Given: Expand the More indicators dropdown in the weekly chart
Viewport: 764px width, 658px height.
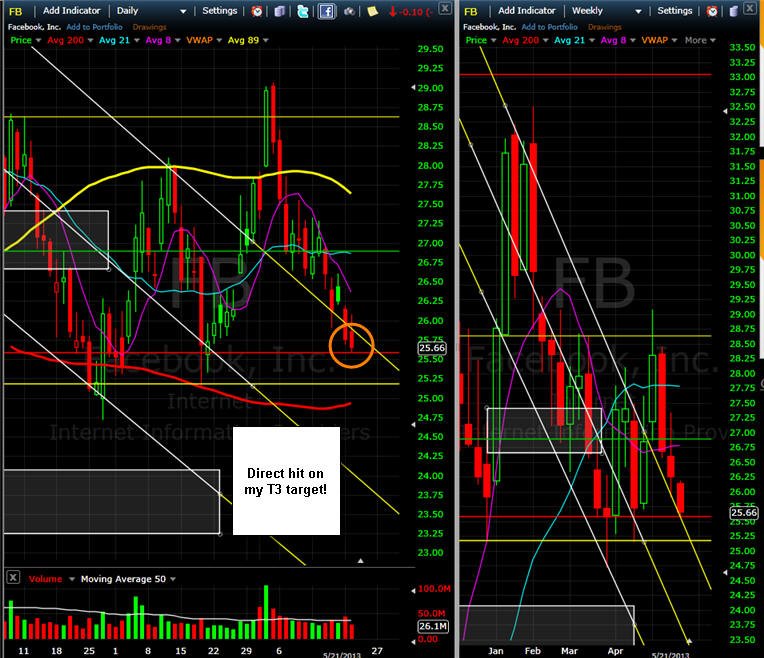Looking at the screenshot, I should coord(700,40).
